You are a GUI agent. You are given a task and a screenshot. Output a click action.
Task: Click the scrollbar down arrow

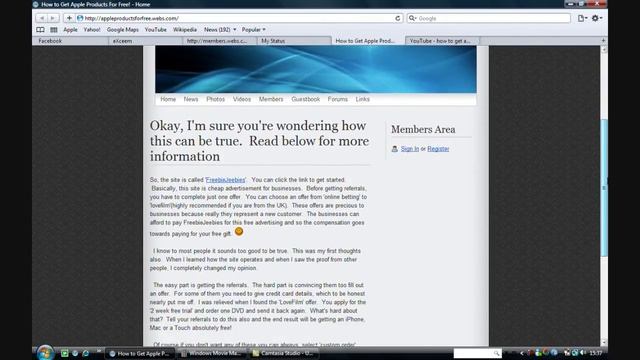(x=604, y=342)
